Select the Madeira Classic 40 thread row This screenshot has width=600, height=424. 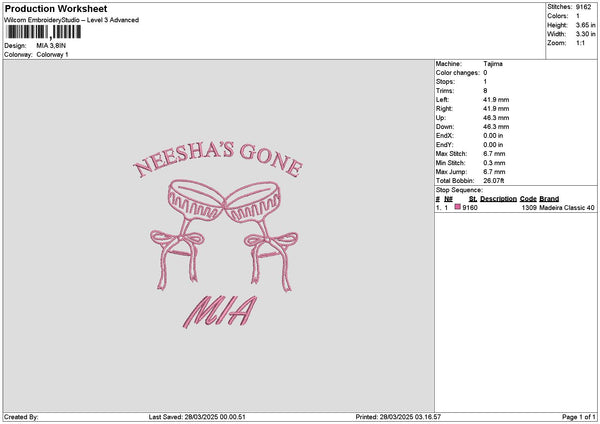(x=515, y=207)
